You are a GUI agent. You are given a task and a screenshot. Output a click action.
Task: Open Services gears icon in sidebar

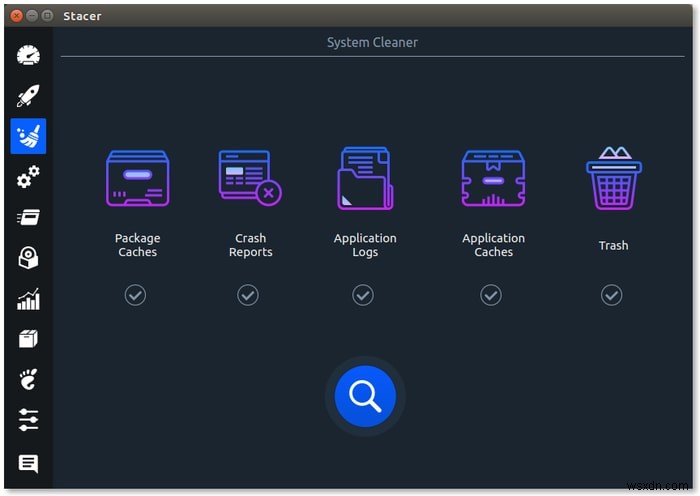28,177
